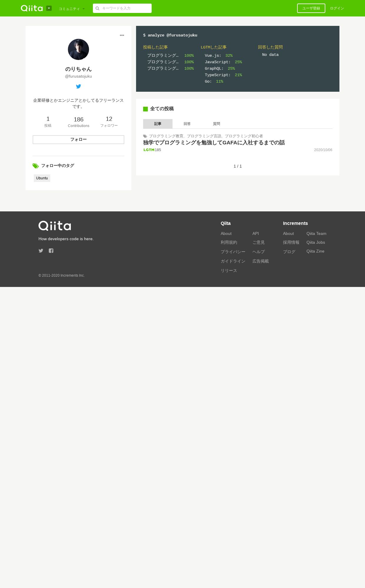365x588 pixels.
Task: Open the プライバシー footer link
Action: [233, 252]
